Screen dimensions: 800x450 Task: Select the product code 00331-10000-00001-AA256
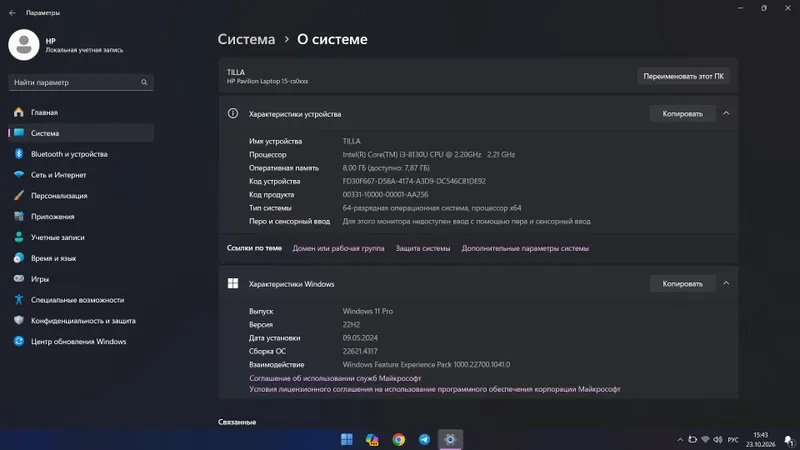pyautogui.click(x=385, y=194)
